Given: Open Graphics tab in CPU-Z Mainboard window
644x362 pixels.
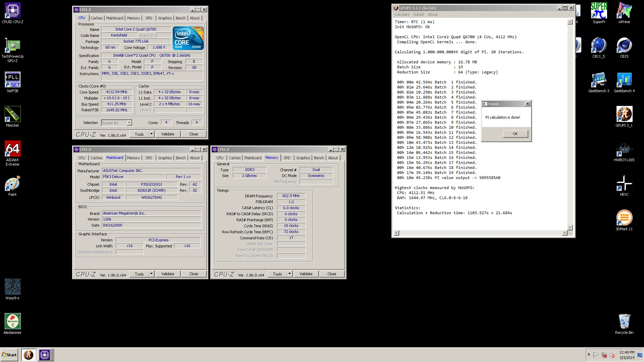Looking at the screenshot, I should [165, 158].
